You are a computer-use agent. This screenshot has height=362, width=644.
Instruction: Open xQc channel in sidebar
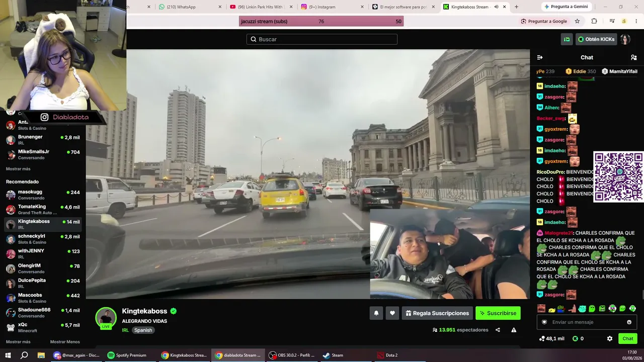point(43,327)
